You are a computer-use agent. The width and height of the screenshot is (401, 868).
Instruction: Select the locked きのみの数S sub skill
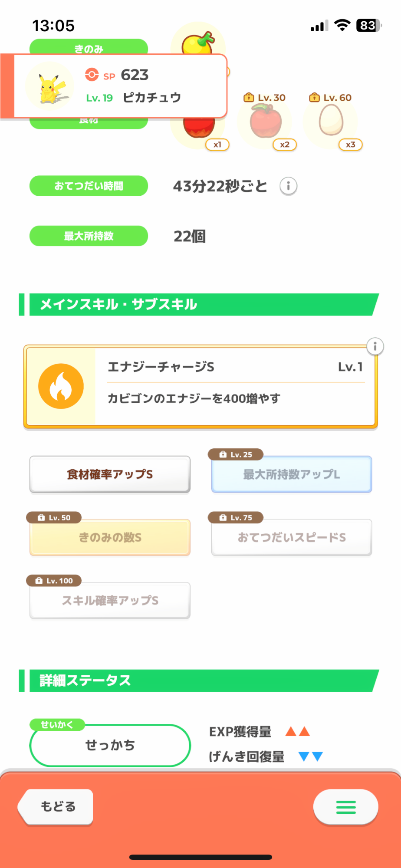point(110,537)
